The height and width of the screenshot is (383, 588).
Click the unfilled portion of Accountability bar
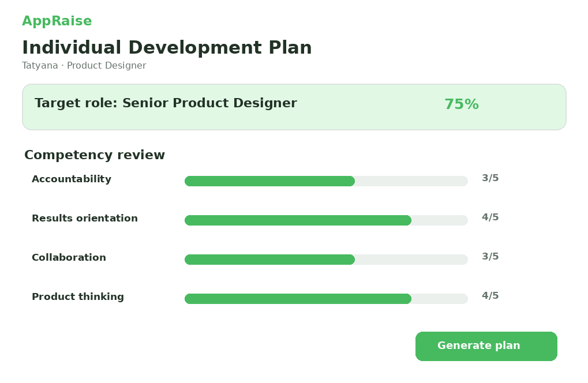[x=411, y=181]
